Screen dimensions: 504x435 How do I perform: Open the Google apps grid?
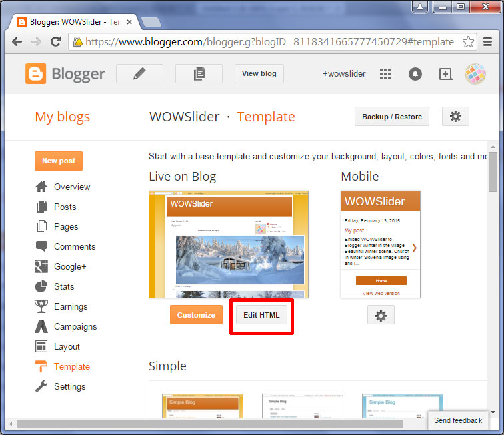(385, 74)
